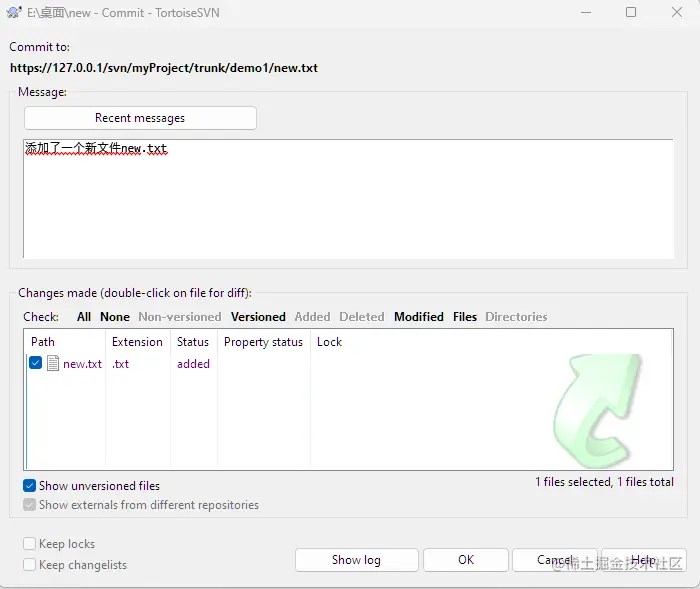This screenshot has width=700, height=589.
Task: Sort by Path column header
Action: point(66,342)
